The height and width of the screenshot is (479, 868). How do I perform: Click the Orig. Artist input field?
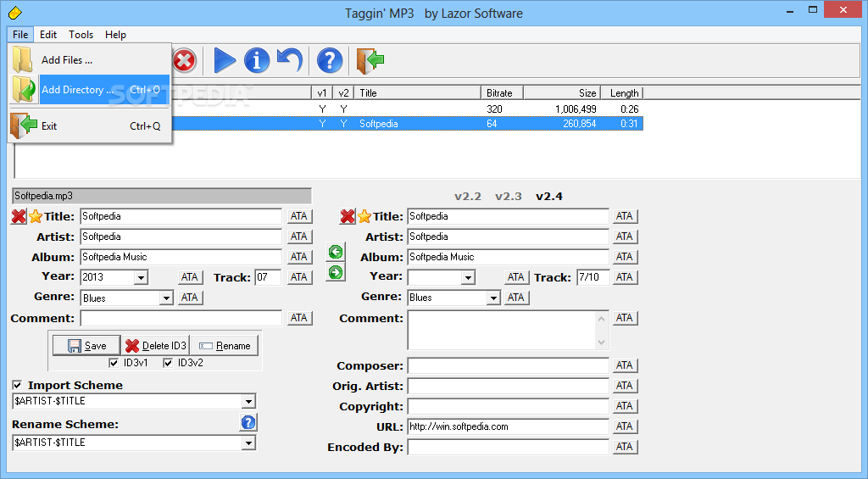tap(509, 386)
